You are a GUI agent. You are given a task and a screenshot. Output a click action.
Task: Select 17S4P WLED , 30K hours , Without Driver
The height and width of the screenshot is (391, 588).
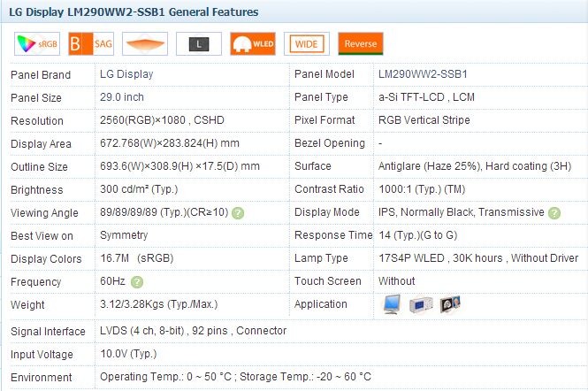478,258
